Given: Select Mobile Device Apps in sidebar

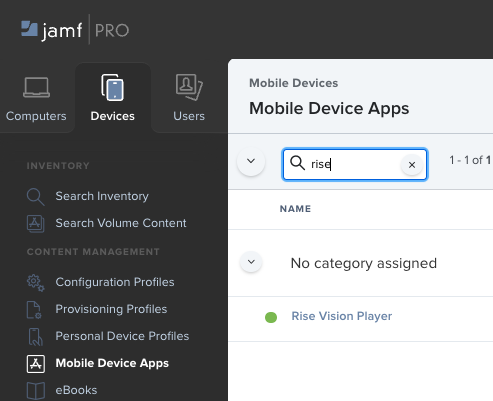Looking at the screenshot, I should pyautogui.click(x=112, y=363).
